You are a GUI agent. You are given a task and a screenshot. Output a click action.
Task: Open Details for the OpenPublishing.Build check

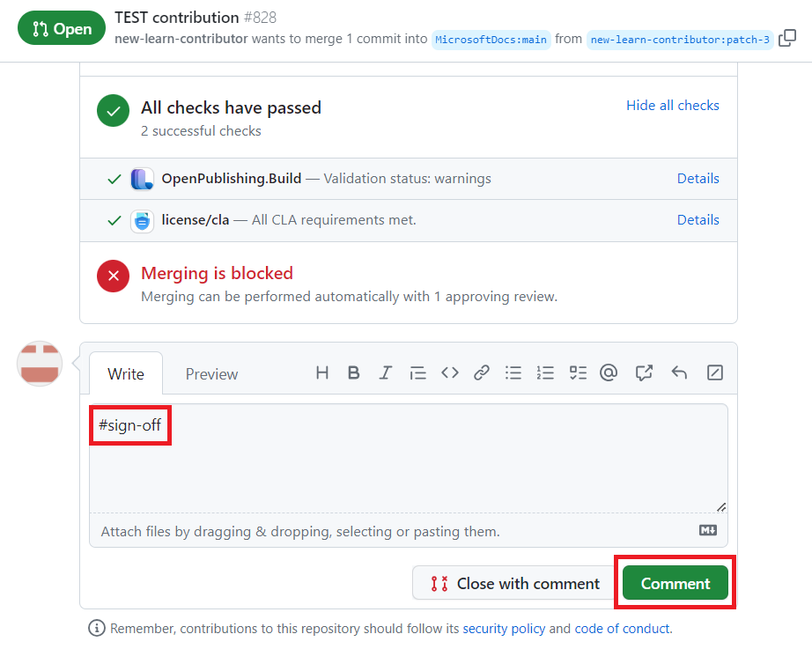[x=698, y=178]
